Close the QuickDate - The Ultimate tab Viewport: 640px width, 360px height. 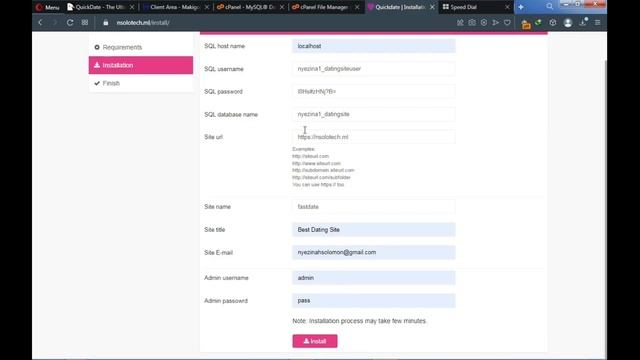pyautogui.click(x=132, y=7)
